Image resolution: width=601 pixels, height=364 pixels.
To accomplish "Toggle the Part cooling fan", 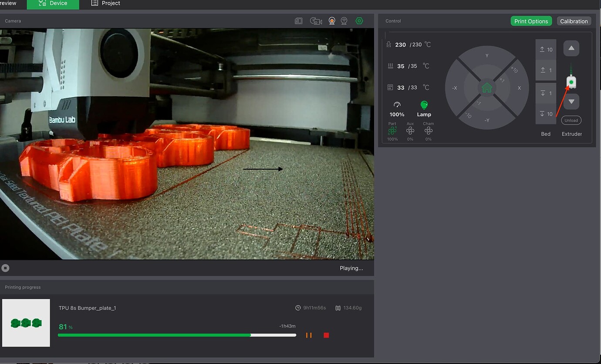I will pyautogui.click(x=392, y=131).
